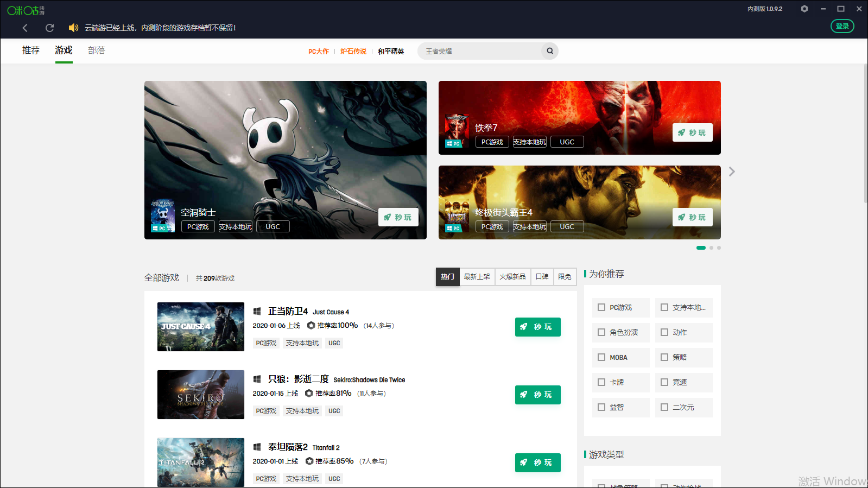The image size is (868, 488).
Task: Check the 二次元 filter checkbox
Action: coord(664,407)
